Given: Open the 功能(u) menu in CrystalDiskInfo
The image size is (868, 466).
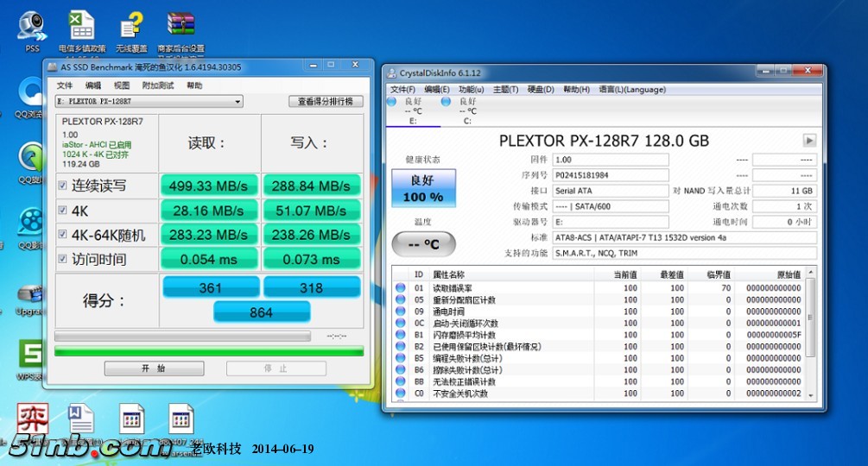Looking at the screenshot, I should tap(471, 89).
